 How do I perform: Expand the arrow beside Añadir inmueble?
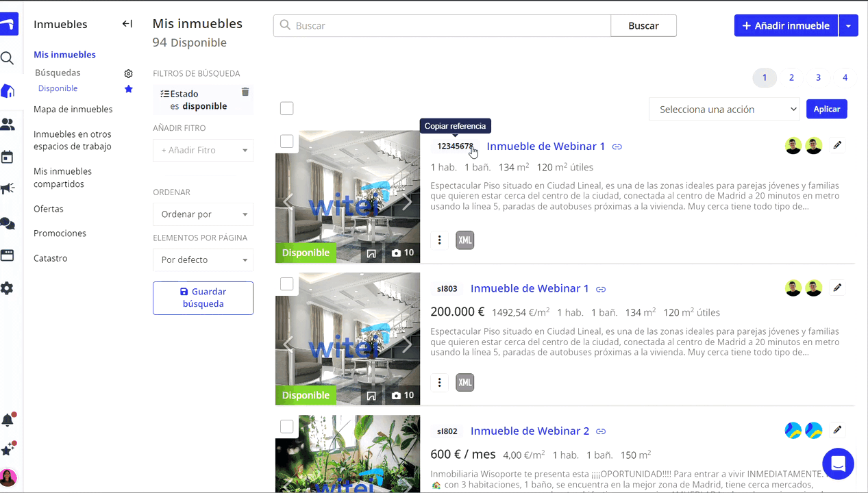point(848,26)
